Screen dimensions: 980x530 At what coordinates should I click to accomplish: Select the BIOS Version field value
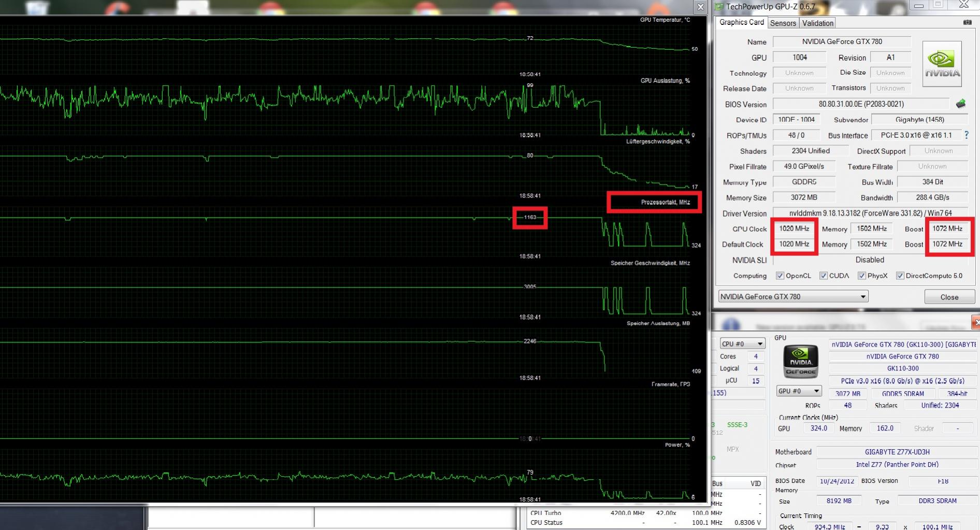click(x=861, y=104)
